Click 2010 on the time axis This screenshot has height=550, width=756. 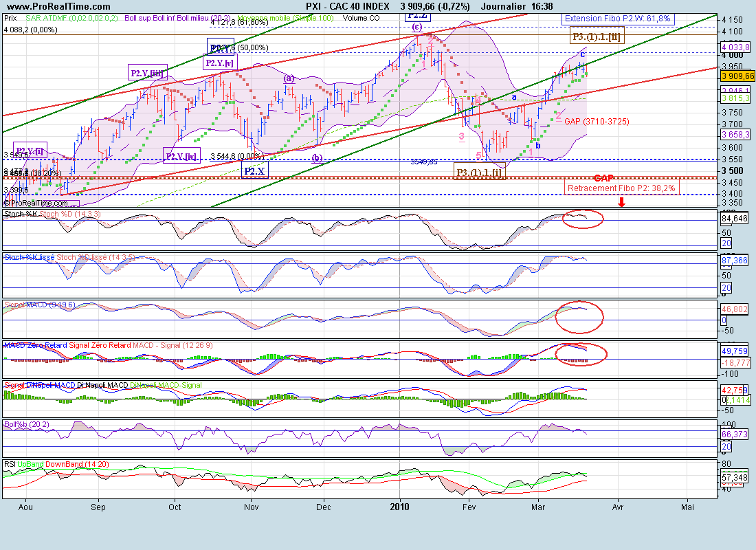click(x=399, y=507)
